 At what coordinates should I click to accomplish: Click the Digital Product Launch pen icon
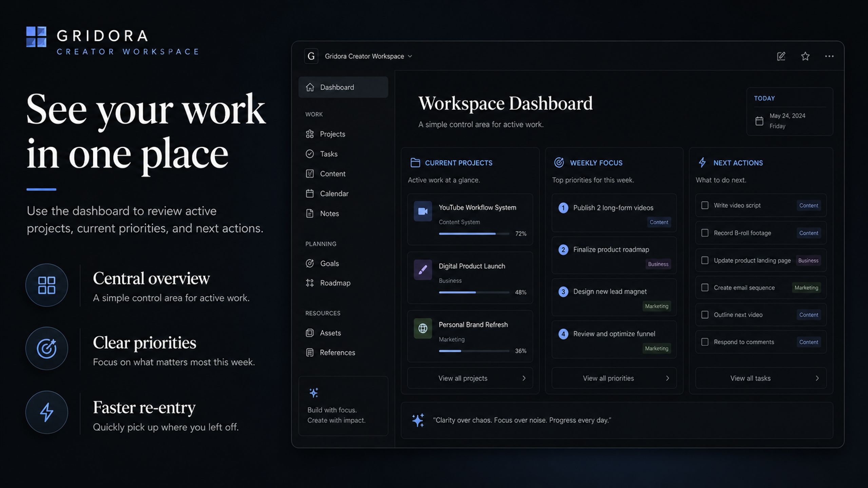tap(423, 270)
